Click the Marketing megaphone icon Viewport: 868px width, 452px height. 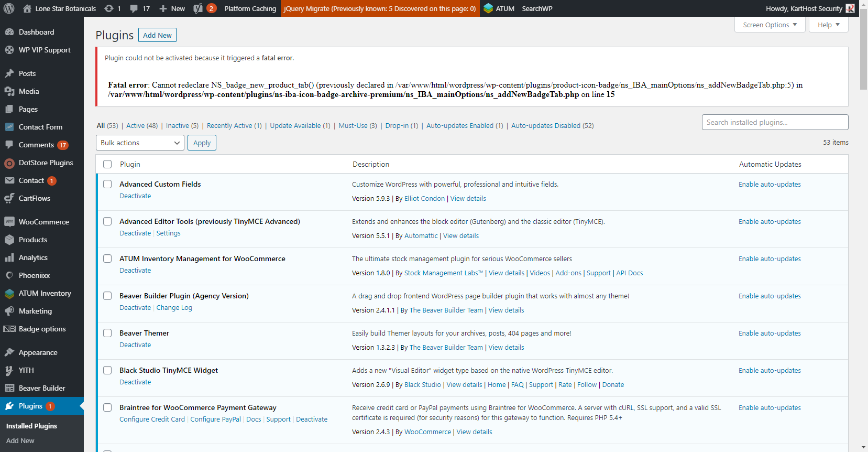point(9,311)
